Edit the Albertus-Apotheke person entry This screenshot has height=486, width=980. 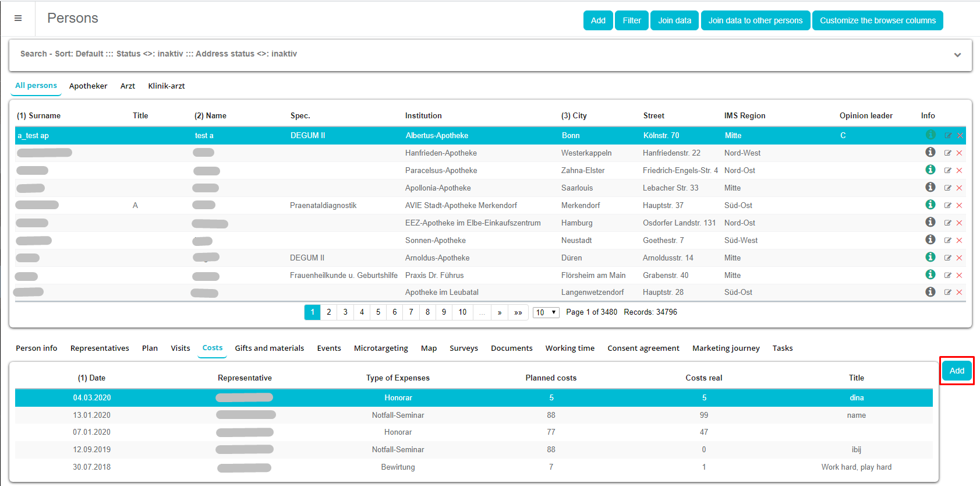948,136
